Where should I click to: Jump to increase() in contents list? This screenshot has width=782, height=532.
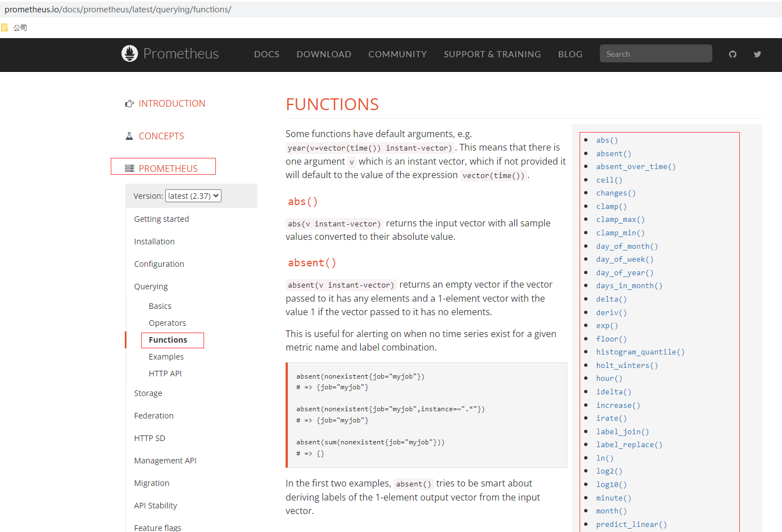coord(618,406)
